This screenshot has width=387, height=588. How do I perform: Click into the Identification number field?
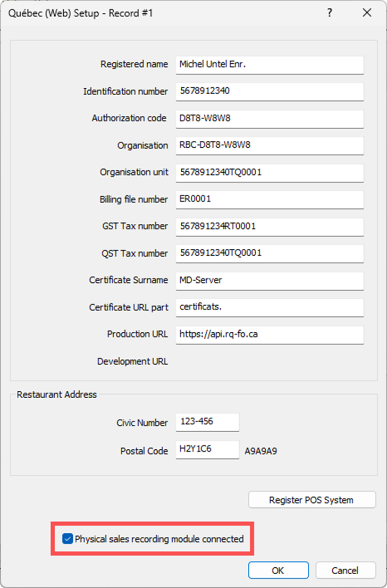(270, 91)
